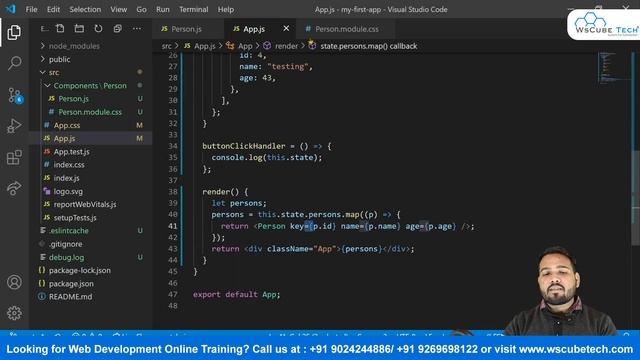
Task: Open the Source Control view
Action: point(15,95)
